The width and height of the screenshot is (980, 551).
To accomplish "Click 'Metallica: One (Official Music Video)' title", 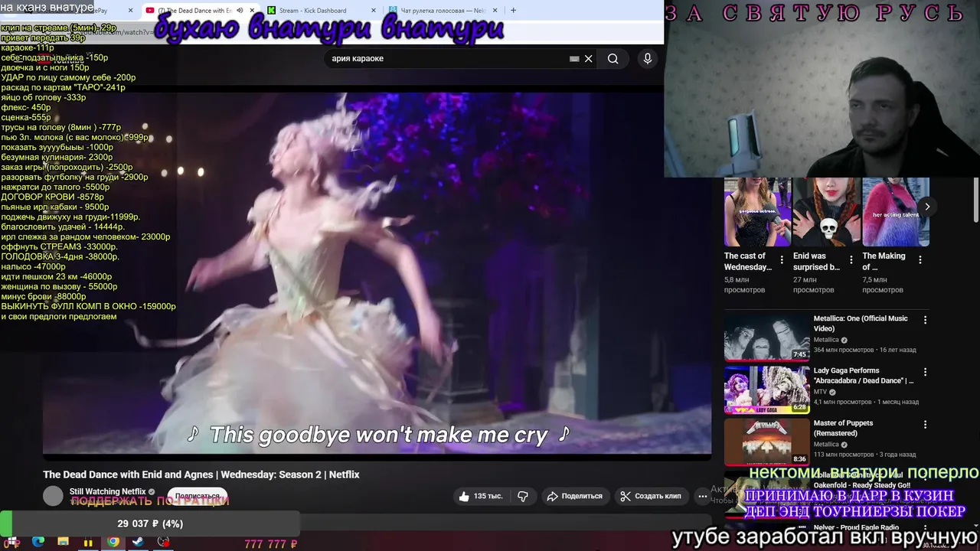I will click(x=861, y=324).
